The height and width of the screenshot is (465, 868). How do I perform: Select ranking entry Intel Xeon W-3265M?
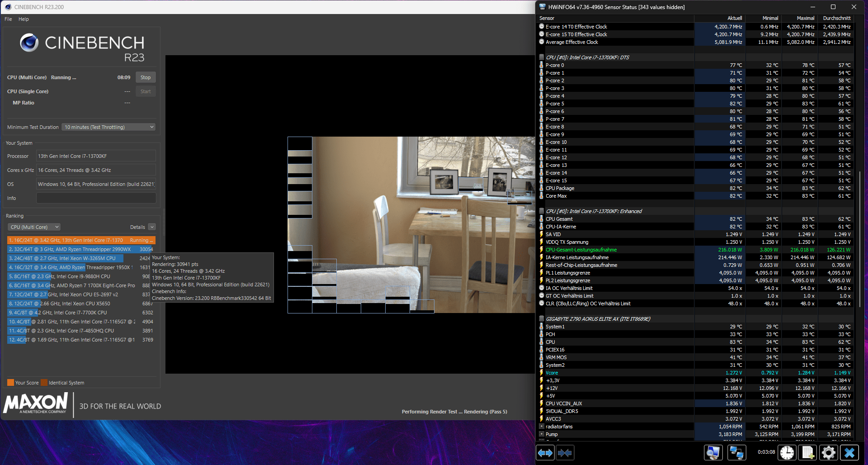80,258
